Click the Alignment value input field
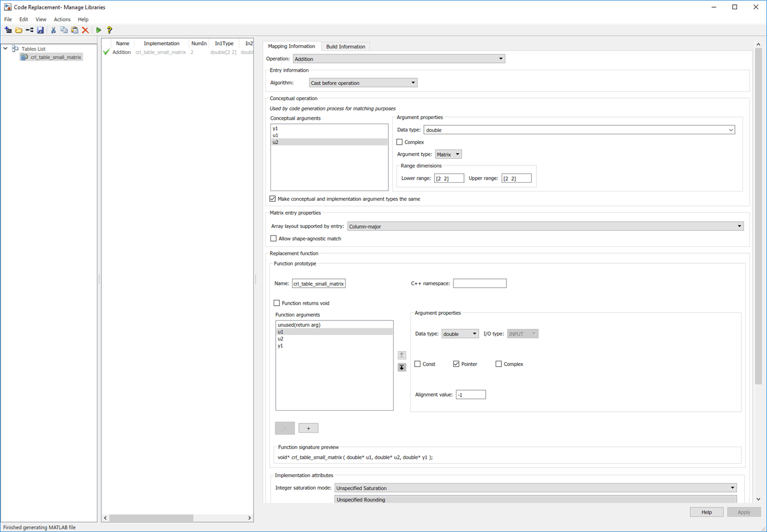767x532 pixels. tap(471, 394)
